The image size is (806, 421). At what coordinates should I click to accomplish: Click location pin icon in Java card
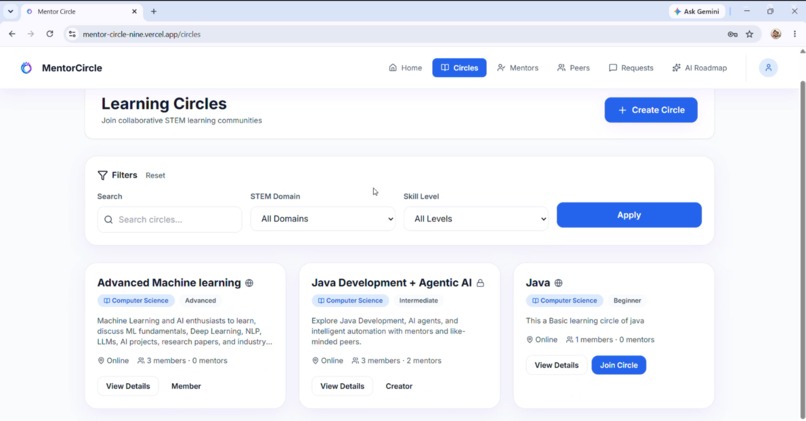pos(529,340)
